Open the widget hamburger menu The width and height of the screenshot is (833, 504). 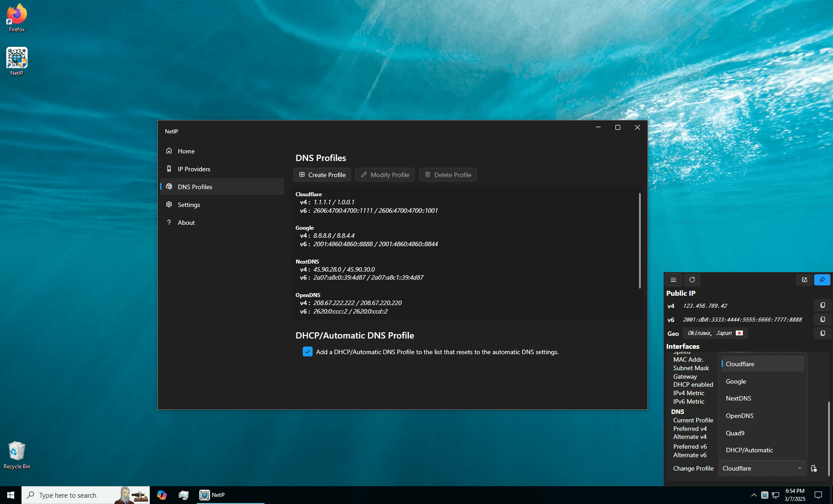point(673,280)
